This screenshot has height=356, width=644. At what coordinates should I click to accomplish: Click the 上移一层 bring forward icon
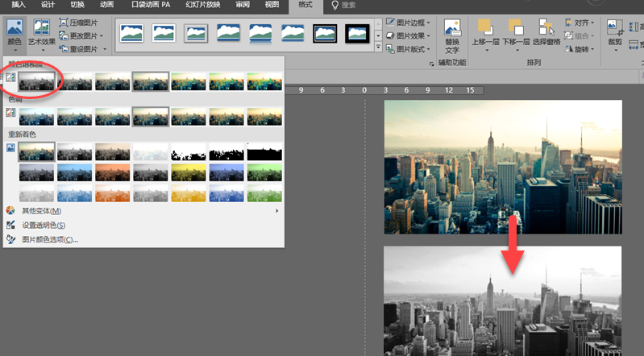[484, 32]
